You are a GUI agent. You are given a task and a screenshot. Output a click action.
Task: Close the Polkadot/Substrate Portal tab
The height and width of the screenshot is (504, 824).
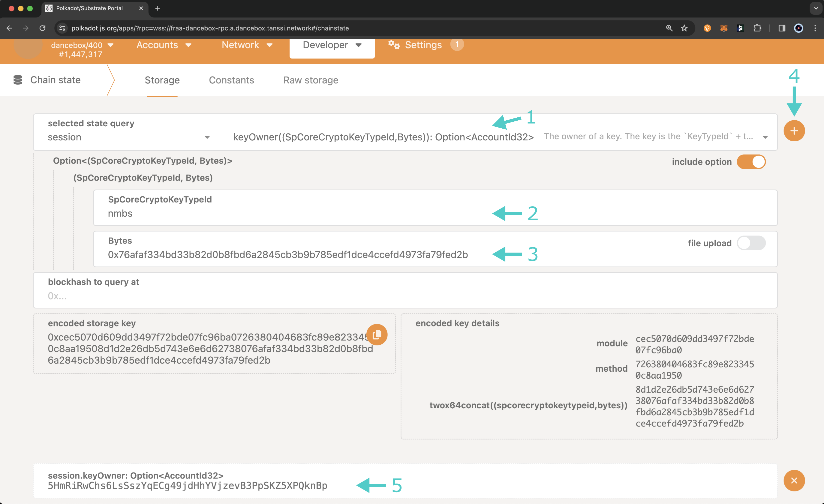coord(141,8)
